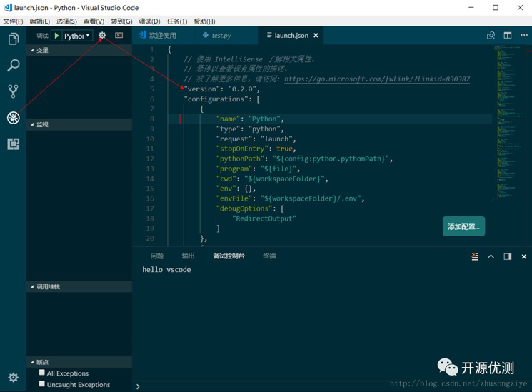Viewport: 532px width, 392px height.
Task: Open the 调试(D) menu
Action: [x=149, y=21]
